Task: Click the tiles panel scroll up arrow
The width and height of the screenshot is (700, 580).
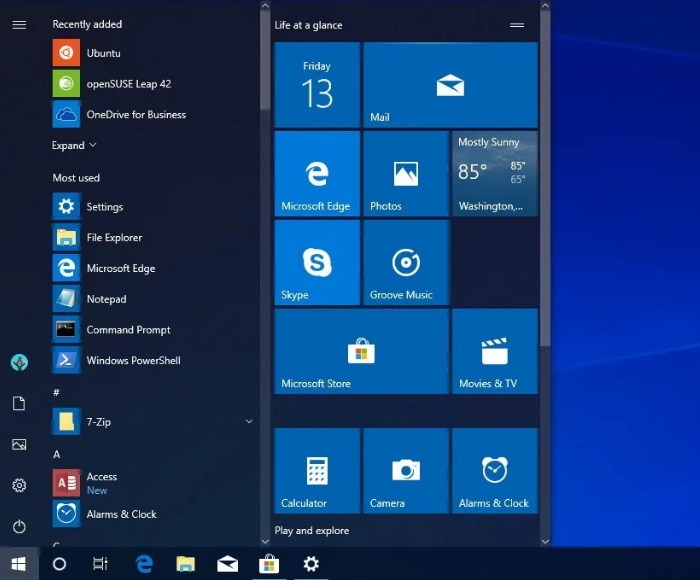Action: [x=545, y=6]
